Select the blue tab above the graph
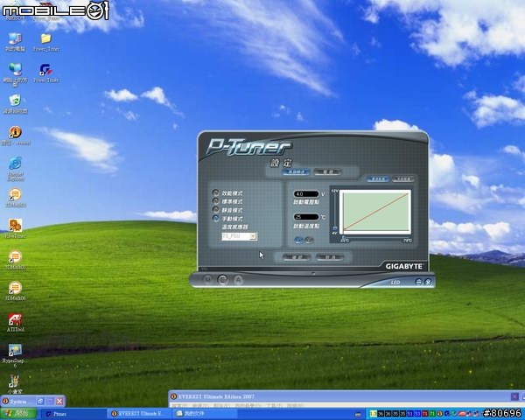 [x=377, y=178]
